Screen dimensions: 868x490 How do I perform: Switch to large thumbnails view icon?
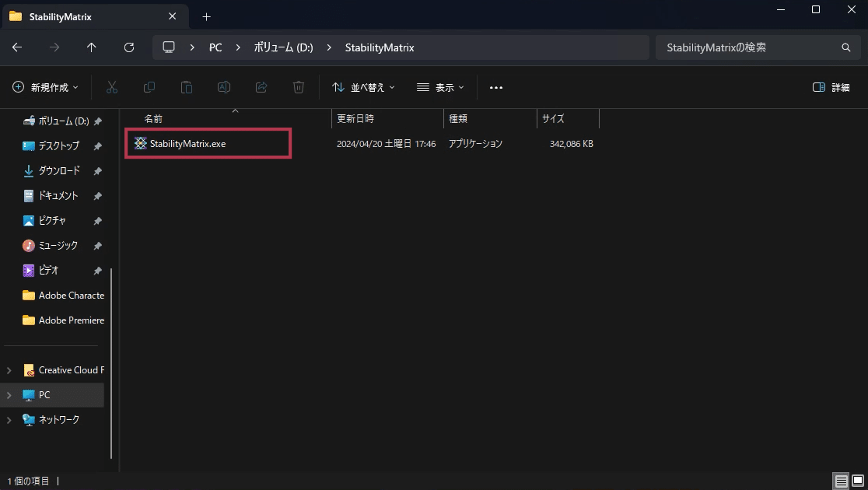point(857,481)
